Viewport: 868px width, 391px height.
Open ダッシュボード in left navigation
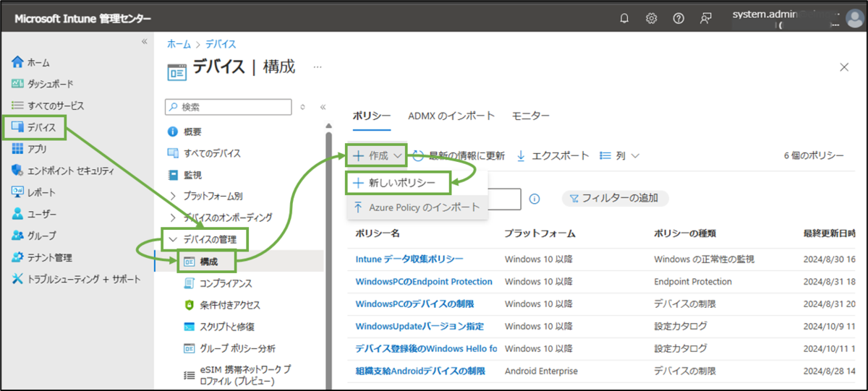(x=43, y=84)
